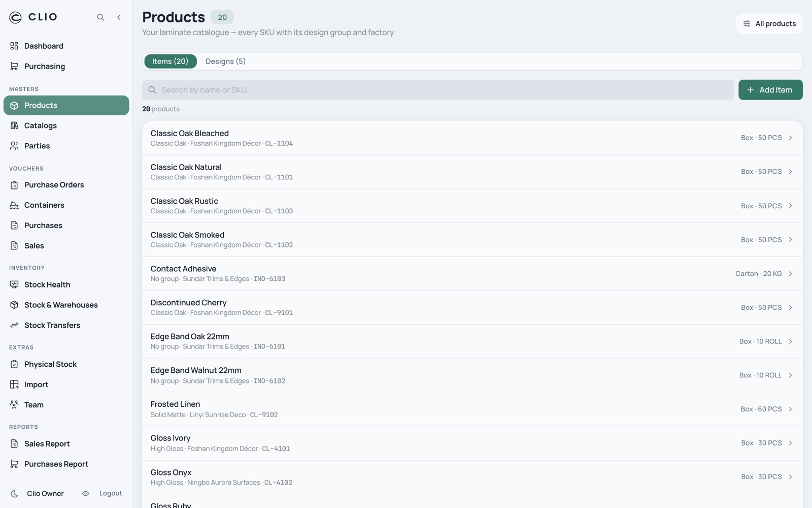
Task: Open the Discontinued Cherry product row
Action: [472, 307]
